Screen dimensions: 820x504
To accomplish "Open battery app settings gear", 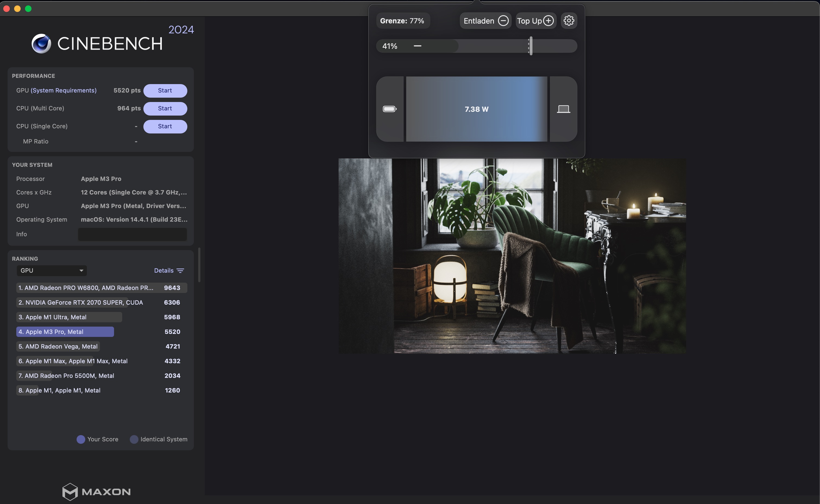I will click(x=569, y=21).
